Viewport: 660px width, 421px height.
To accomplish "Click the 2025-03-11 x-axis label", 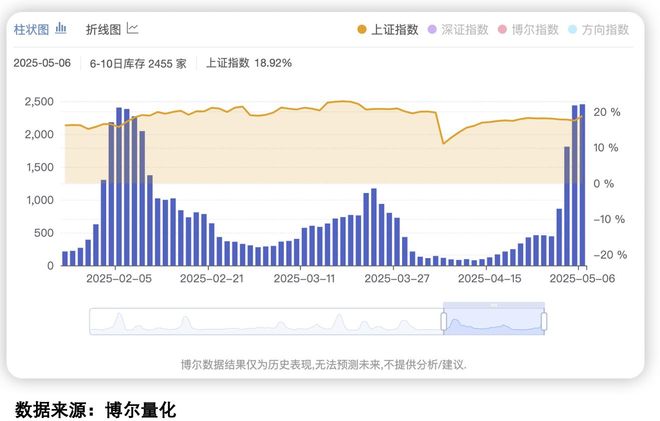I will (x=304, y=278).
